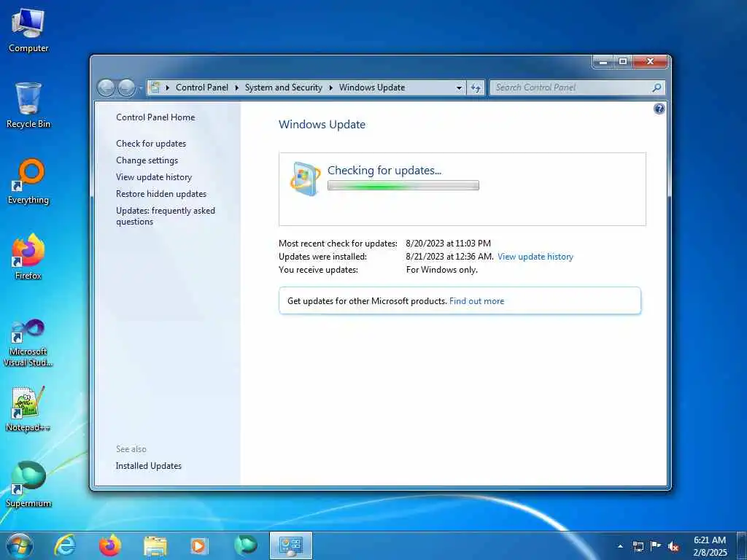Launch Internet Explorer from the taskbar
This screenshot has height=560, width=747.
click(x=65, y=545)
